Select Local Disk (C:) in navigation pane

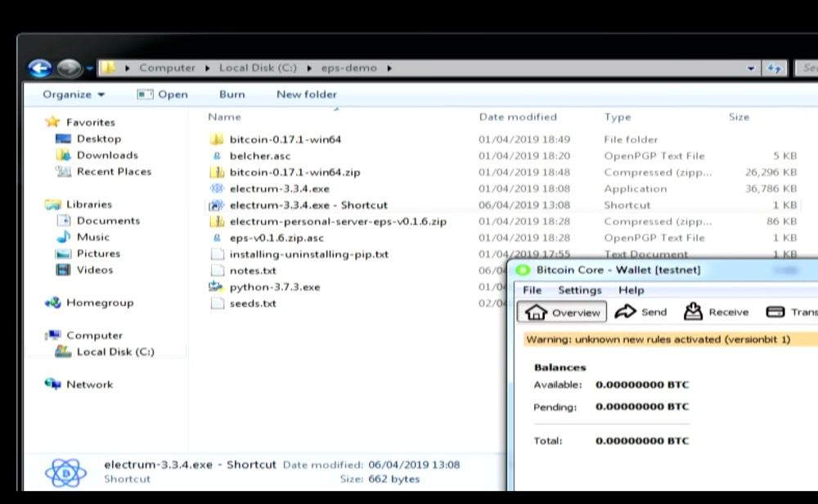click(x=116, y=352)
